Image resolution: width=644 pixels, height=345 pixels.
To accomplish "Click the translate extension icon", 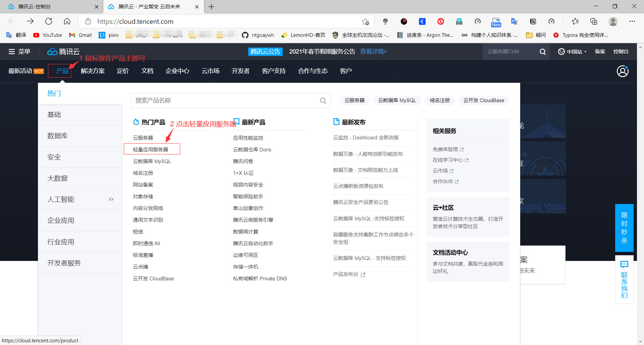I will pyautogui.click(x=514, y=21).
